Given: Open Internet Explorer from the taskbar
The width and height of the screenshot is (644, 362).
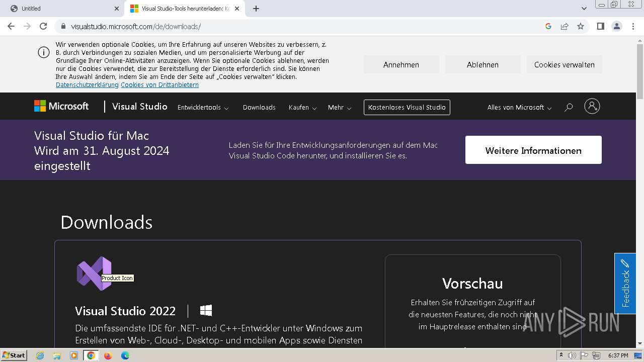Looking at the screenshot, I should pos(40,355).
